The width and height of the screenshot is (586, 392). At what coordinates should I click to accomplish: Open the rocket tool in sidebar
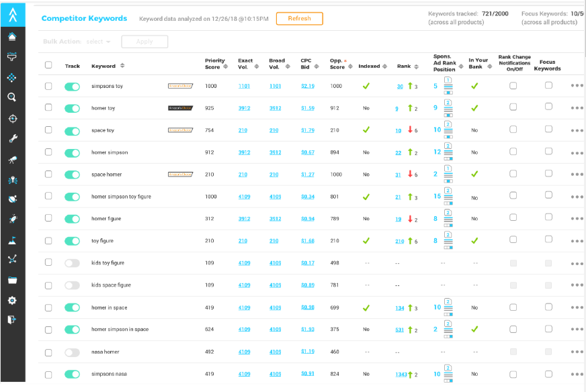(13, 219)
